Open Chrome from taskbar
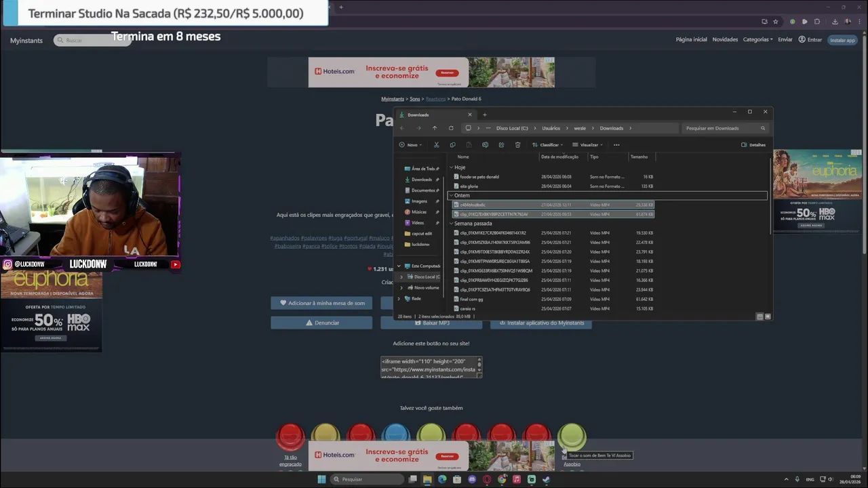 (x=502, y=479)
